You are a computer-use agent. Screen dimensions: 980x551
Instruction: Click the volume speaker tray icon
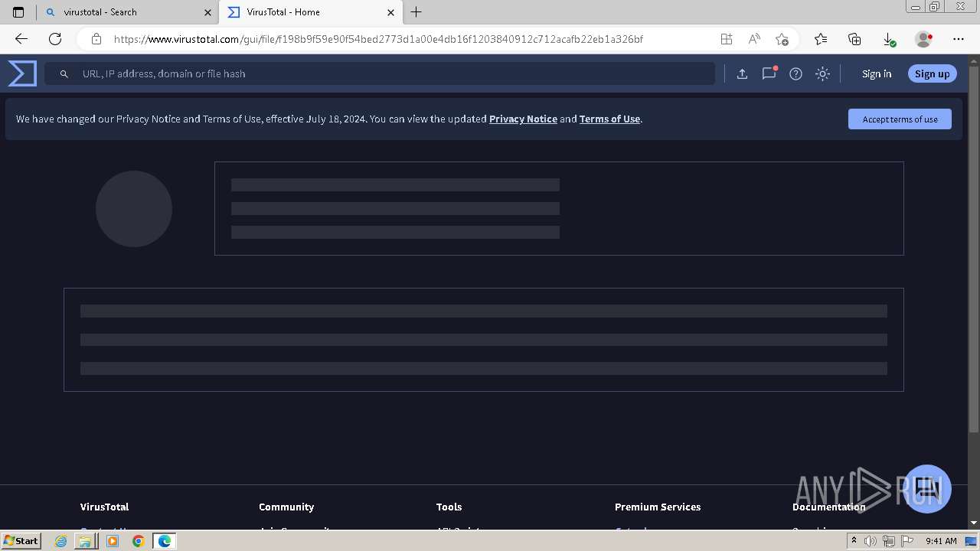[871, 541]
